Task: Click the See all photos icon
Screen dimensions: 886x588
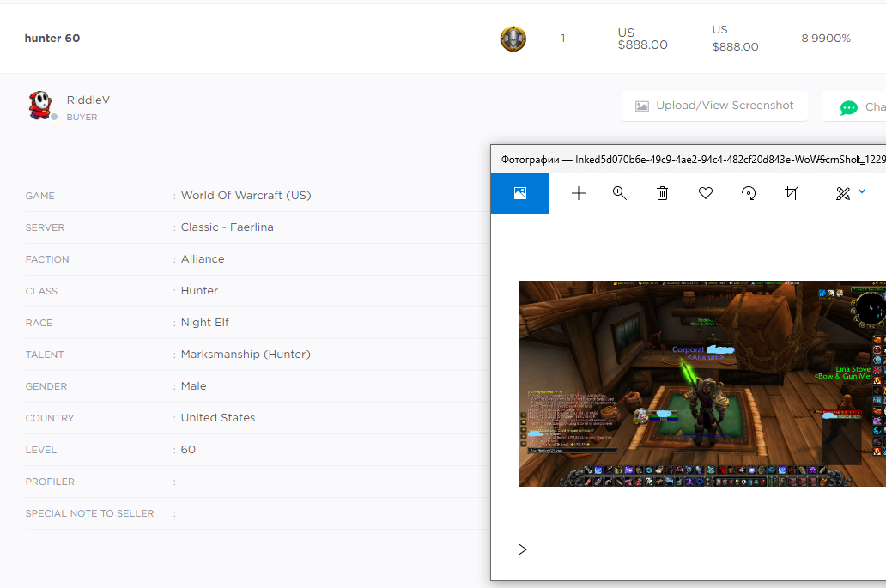Action: coord(519,193)
